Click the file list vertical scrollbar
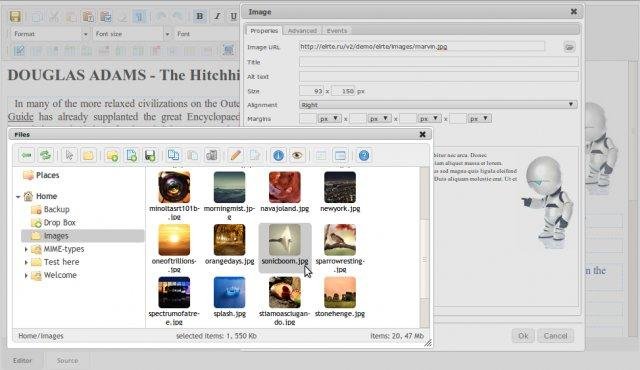Viewport: 640px width, 370px height. tap(424, 247)
